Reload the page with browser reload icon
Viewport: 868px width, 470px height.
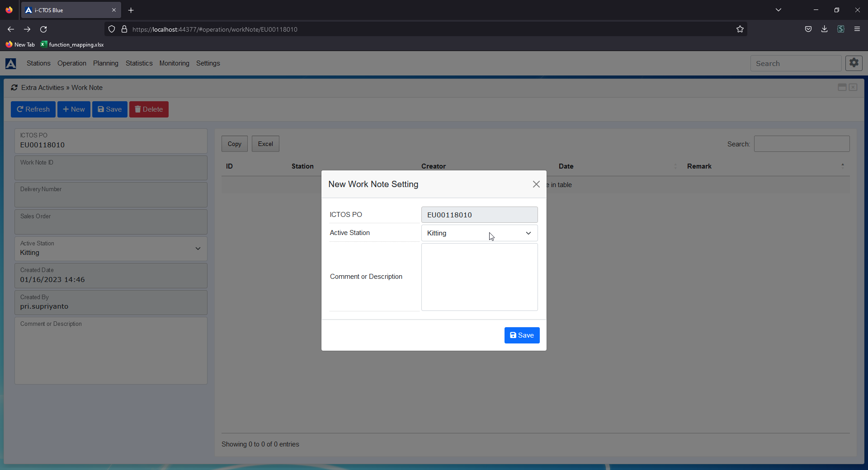click(43, 29)
